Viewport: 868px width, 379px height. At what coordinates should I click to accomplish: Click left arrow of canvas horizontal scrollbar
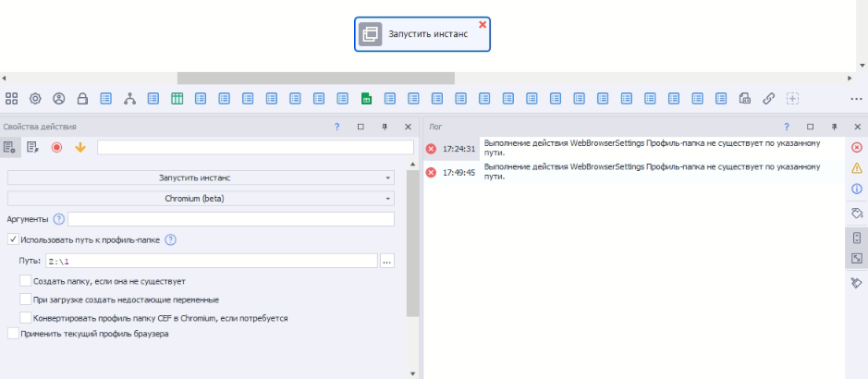[4, 78]
